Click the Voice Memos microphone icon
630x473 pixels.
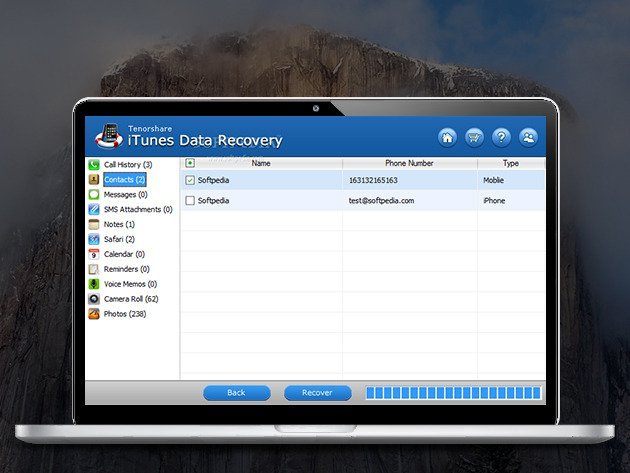(x=94, y=284)
